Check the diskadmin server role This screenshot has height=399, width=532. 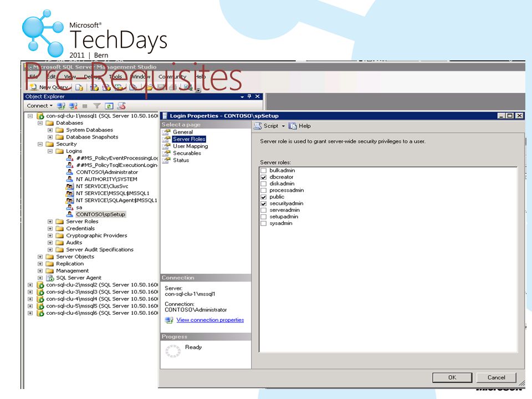(263, 183)
